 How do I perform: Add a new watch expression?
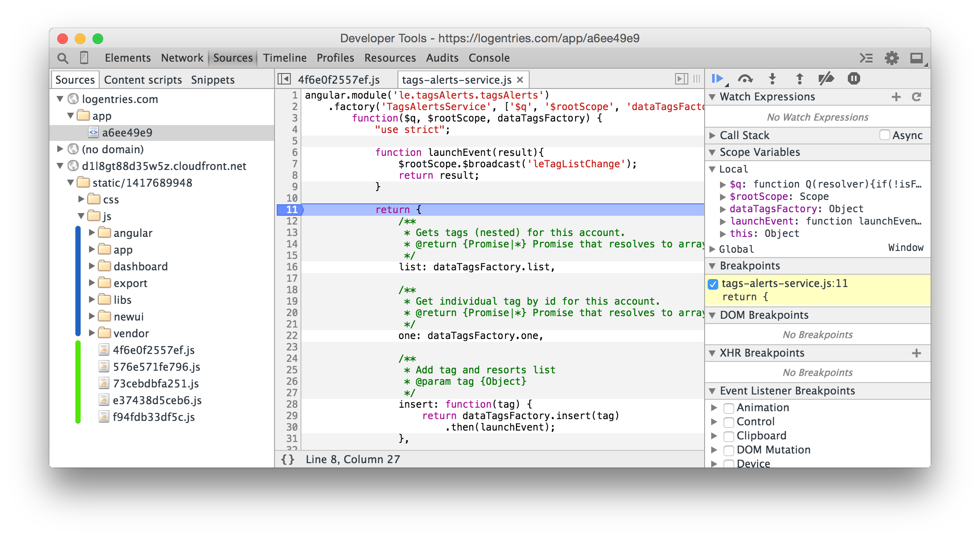click(896, 97)
